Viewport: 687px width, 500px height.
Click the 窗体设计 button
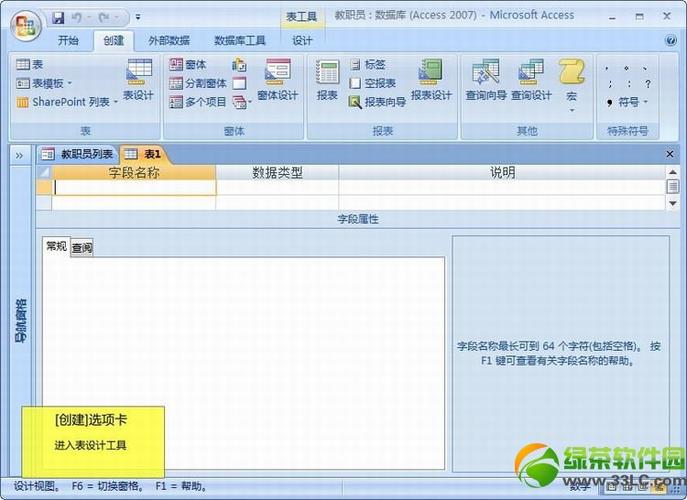278,80
